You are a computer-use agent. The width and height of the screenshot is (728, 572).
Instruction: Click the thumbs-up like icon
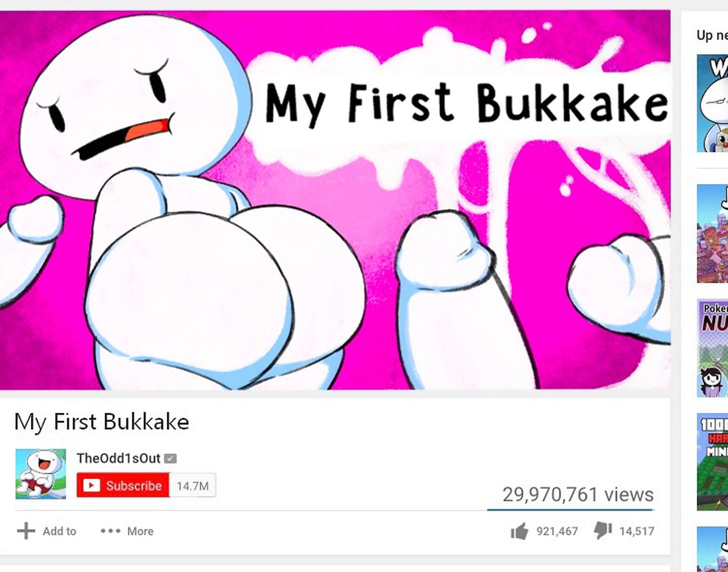(x=519, y=531)
